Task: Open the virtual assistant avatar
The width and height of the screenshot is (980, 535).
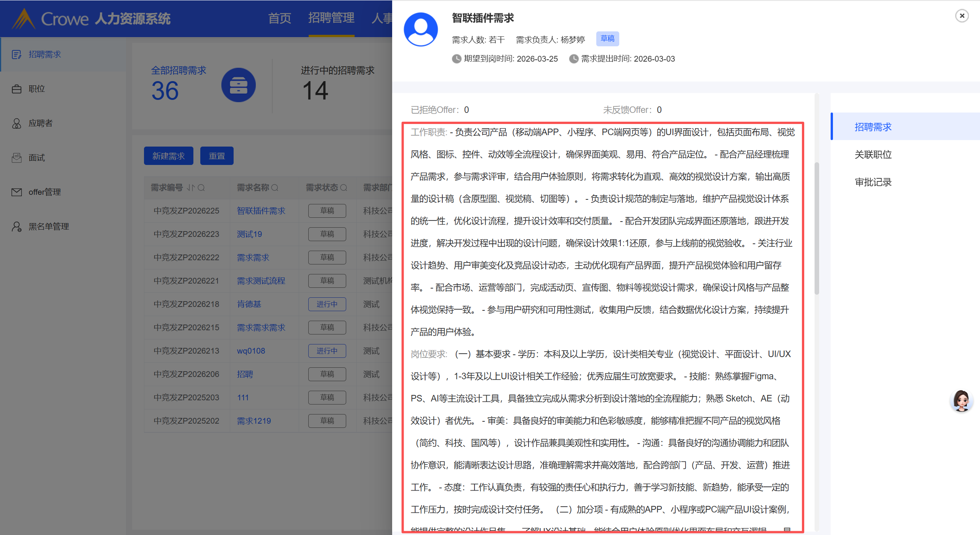Action: 961,401
